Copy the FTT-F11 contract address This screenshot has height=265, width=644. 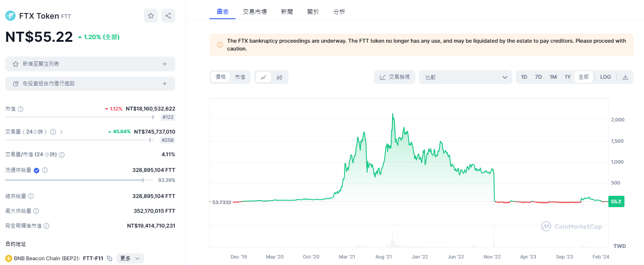110,258
